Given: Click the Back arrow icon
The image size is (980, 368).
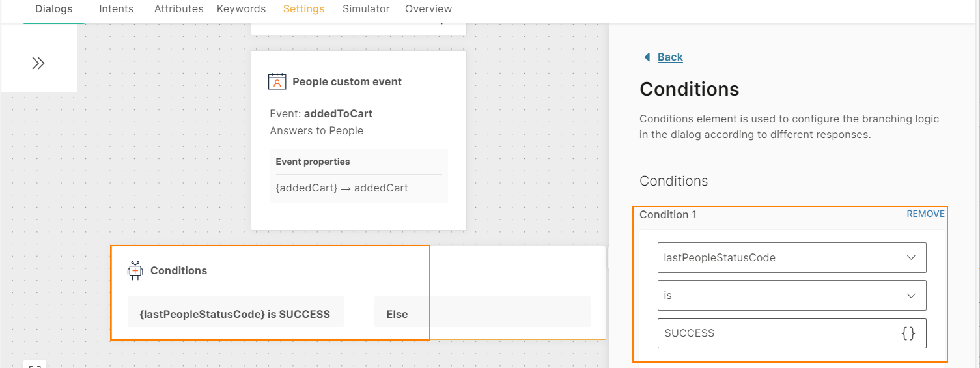Looking at the screenshot, I should [647, 57].
